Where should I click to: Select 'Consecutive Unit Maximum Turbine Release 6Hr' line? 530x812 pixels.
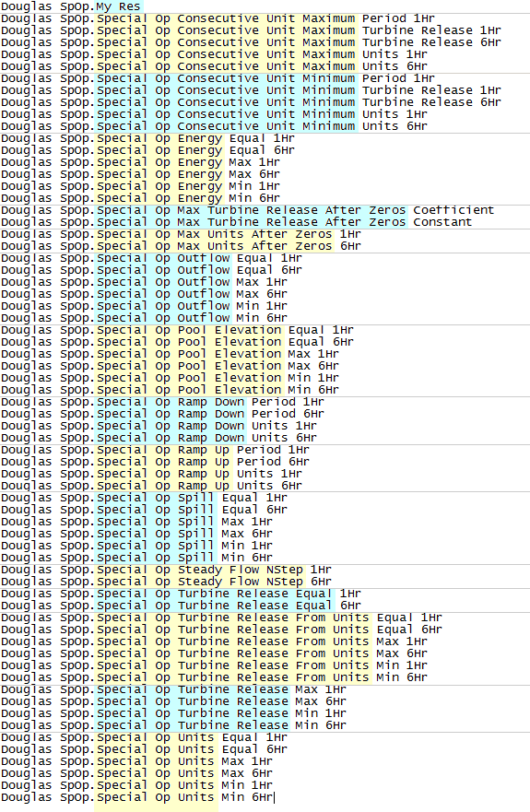click(x=251, y=42)
